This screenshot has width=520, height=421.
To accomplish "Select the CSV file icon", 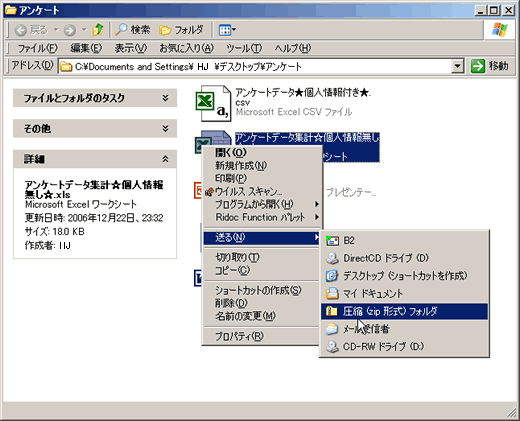I will coord(213,103).
